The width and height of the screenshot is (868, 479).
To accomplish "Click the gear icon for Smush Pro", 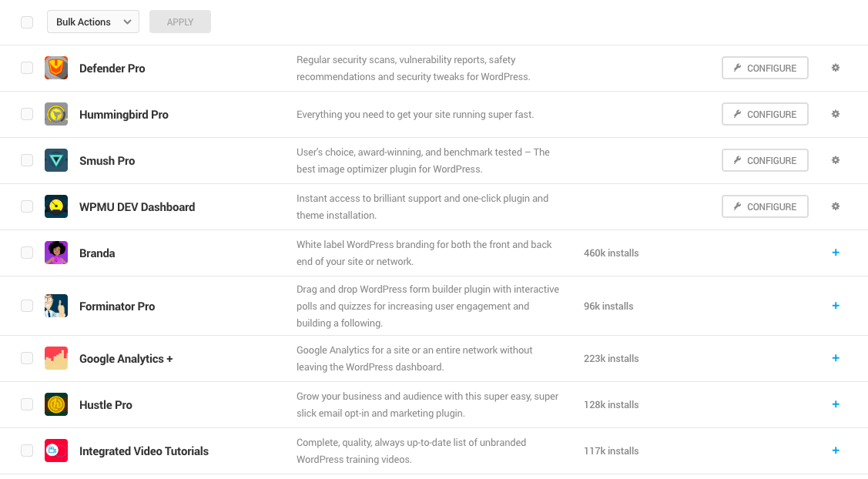I will point(836,160).
